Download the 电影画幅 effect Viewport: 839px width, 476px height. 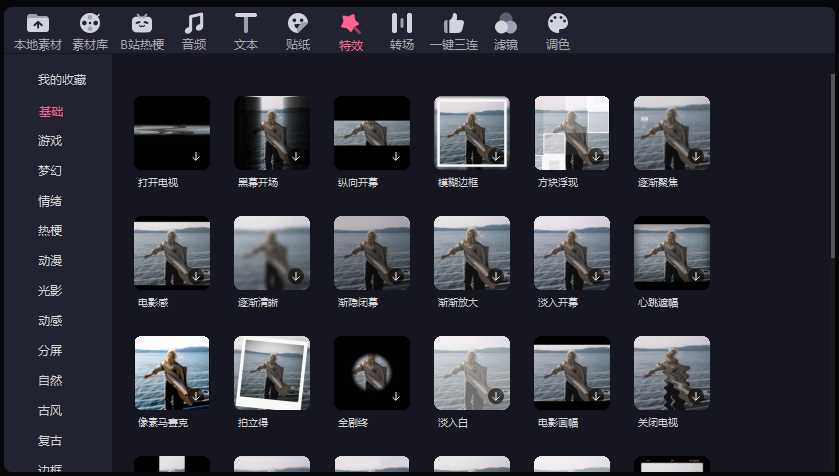coord(596,396)
